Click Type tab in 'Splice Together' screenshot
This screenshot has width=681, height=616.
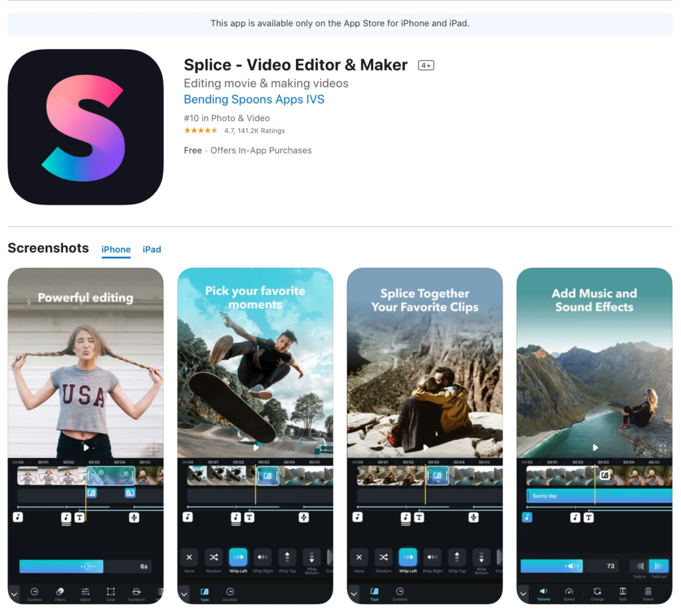(x=374, y=594)
